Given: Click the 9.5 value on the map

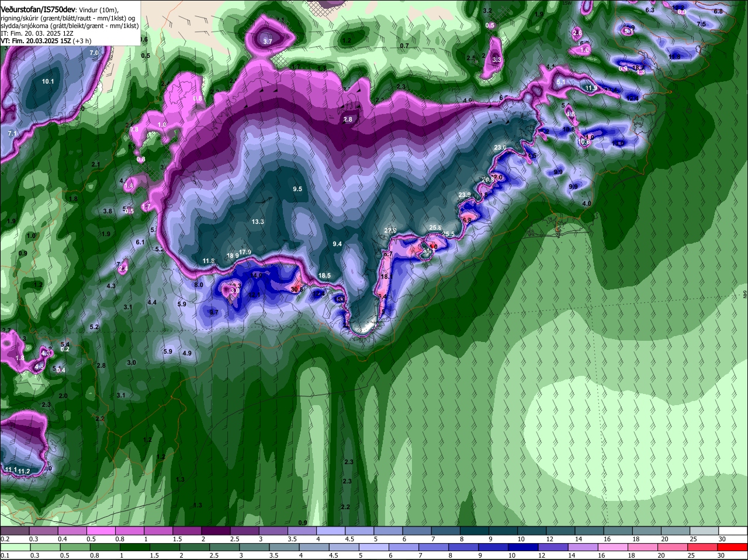Looking at the screenshot, I should (297, 189).
